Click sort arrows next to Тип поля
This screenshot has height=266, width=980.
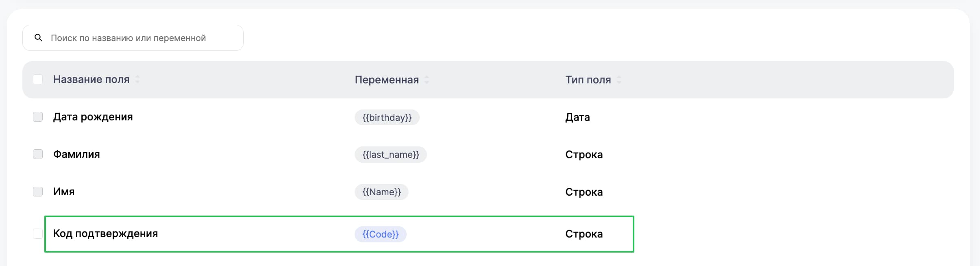(619, 80)
